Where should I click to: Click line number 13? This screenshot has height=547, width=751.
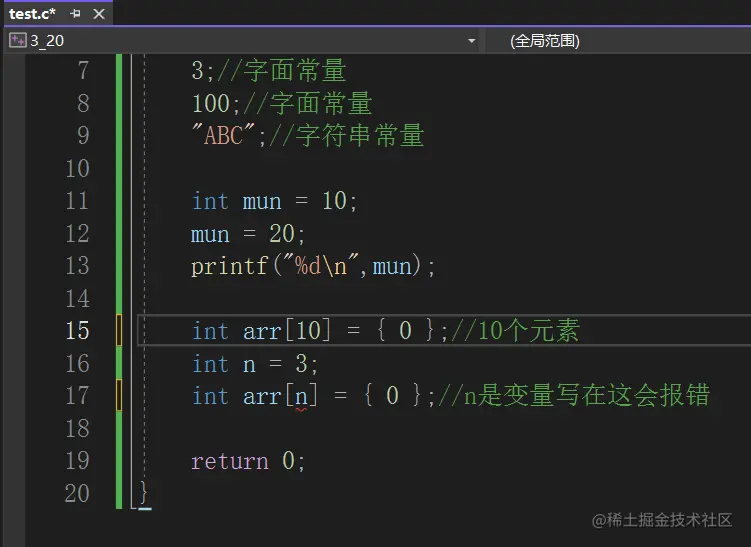coord(77,266)
